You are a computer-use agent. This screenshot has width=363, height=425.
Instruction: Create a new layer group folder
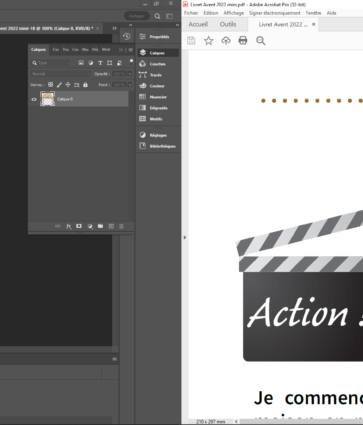tap(100, 226)
